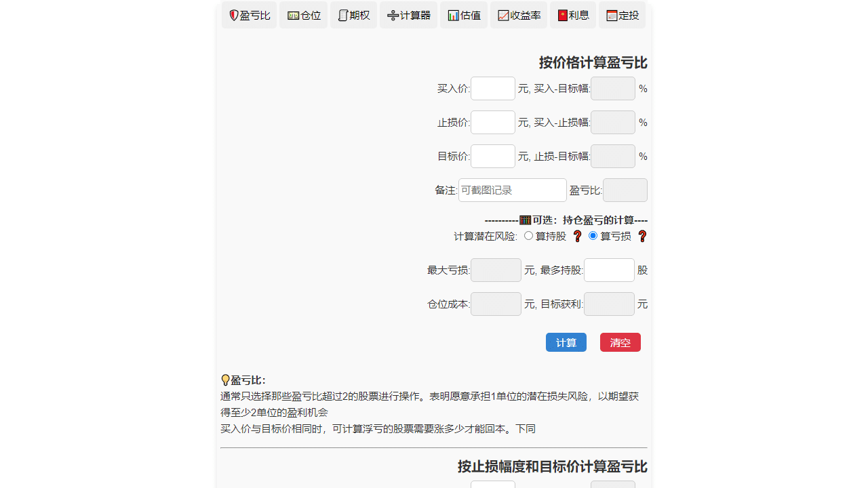Image resolution: width=868 pixels, height=488 pixels.
Task: Click the 最大亏损 field
Action: tap(496, 270)
